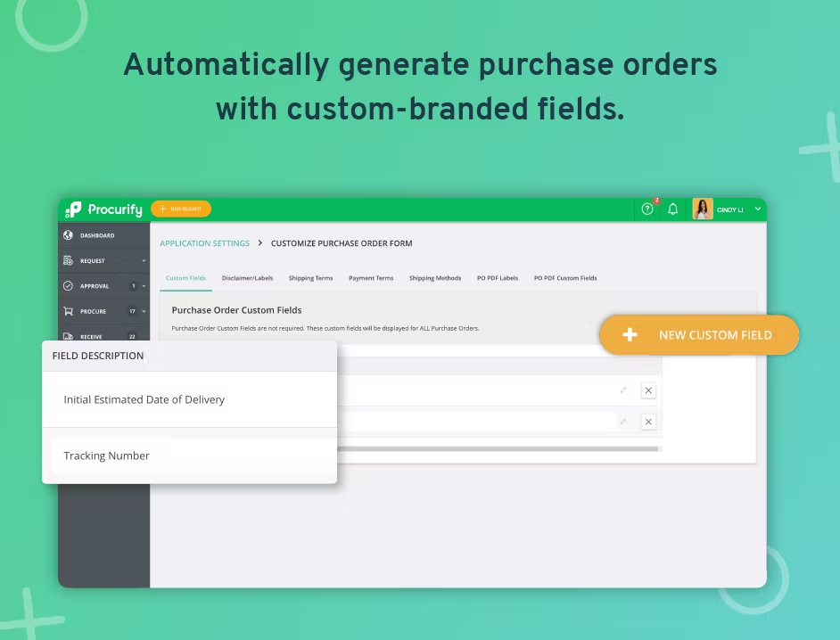The image size is (840, 640).
Task: Switch to the Disclaimer/Labels tab
Action: click(x=248, y=278)
